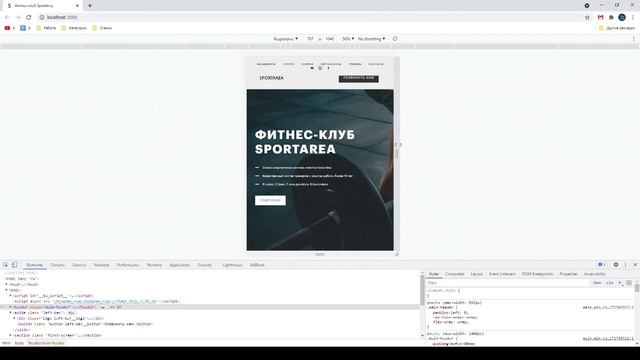Activate the inspect element picker
Viewport: 640px width, 360px height.
[x=5, y=265]
